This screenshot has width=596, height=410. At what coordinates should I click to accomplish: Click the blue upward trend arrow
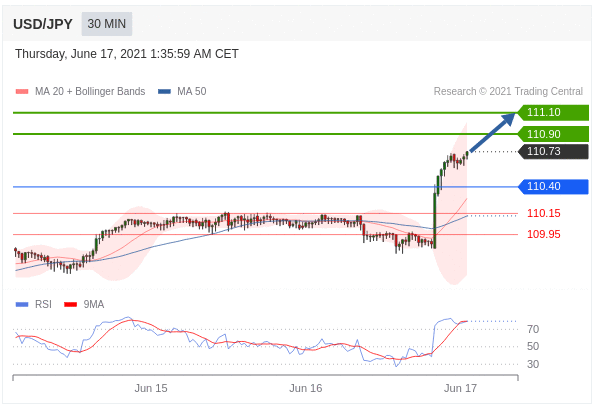[493, 132]
